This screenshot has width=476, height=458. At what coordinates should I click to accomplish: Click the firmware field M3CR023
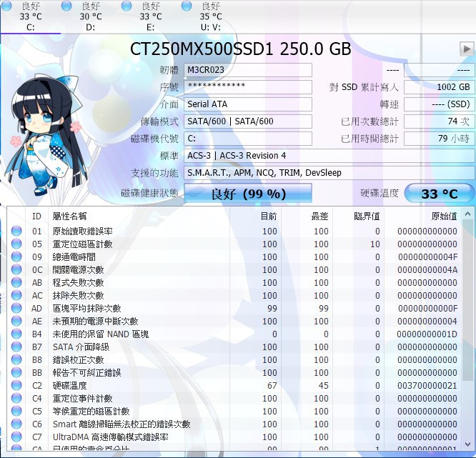pos(248,70)
